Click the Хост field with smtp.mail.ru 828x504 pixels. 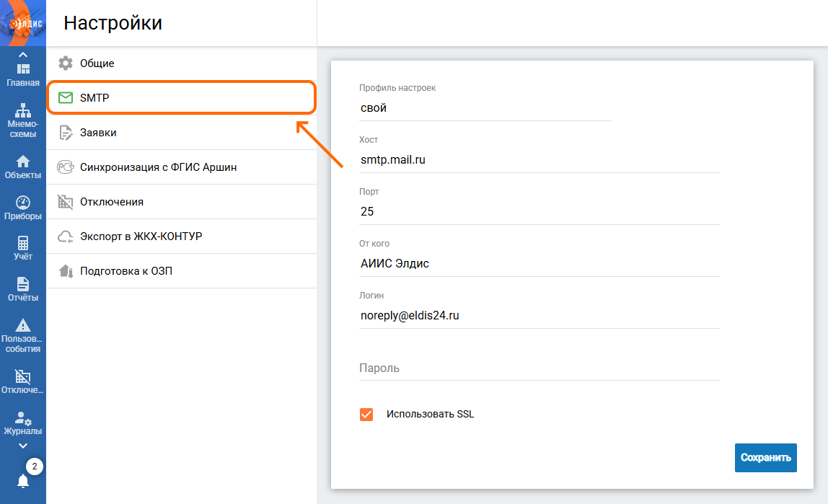539,159
